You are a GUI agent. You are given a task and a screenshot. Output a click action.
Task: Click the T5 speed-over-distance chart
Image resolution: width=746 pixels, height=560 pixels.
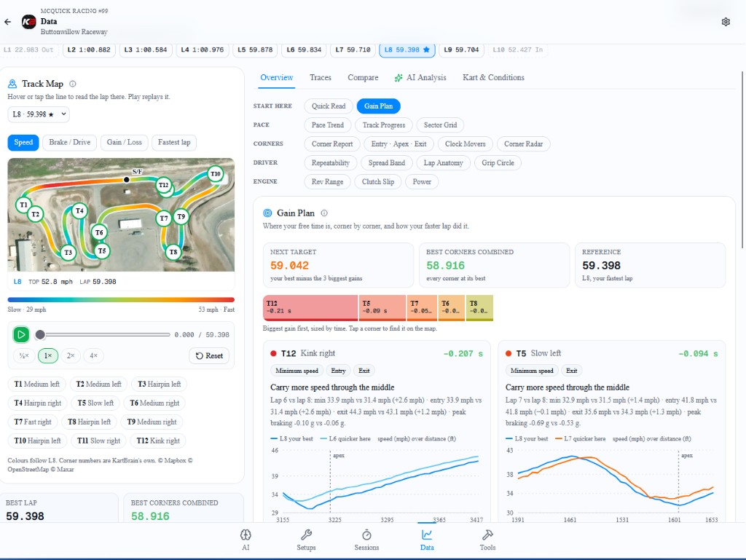(x=611, y=484)
